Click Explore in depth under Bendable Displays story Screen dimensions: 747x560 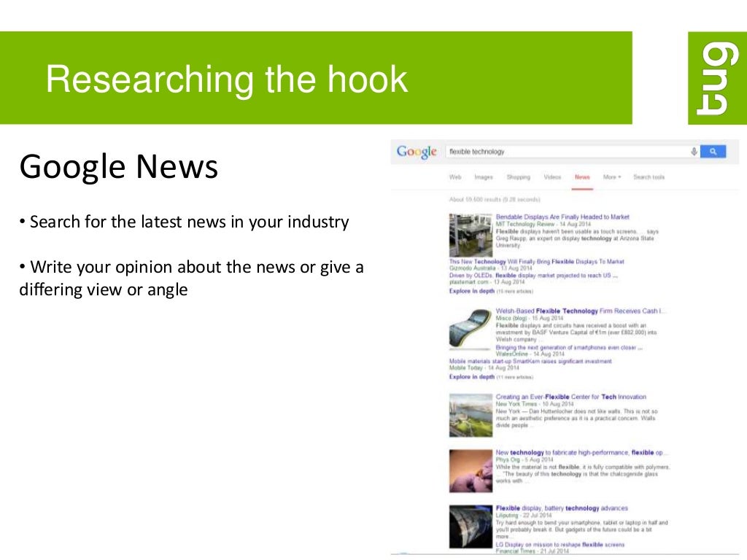click(x=472, y=291)
